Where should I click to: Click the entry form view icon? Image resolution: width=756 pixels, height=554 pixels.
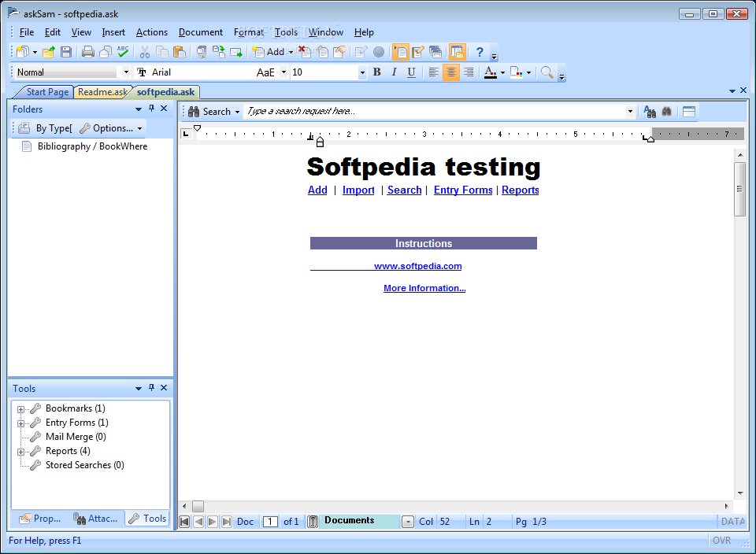[x=418, y=52]
